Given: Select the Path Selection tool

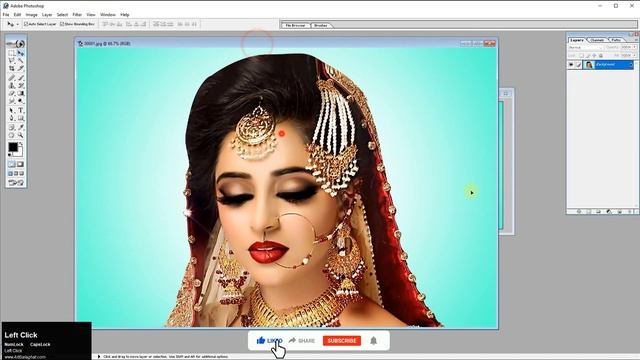Looking at the screenshot, I should tap(12, 110).
